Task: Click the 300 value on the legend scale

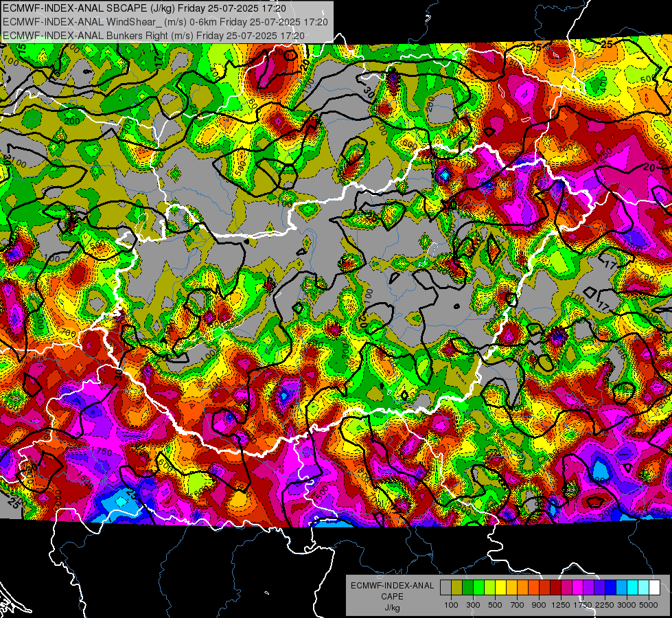Action: tap(473, 605)
